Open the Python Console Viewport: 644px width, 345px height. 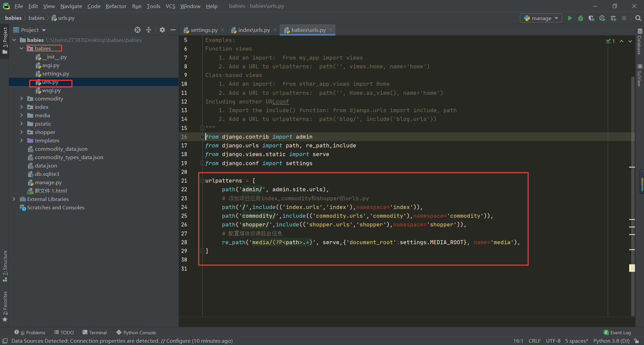[x=136, y=333]
